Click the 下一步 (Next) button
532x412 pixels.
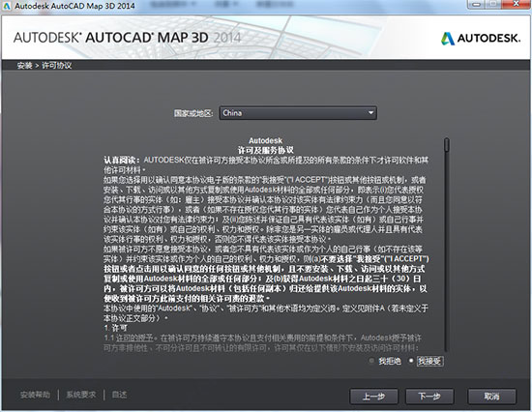429,397
